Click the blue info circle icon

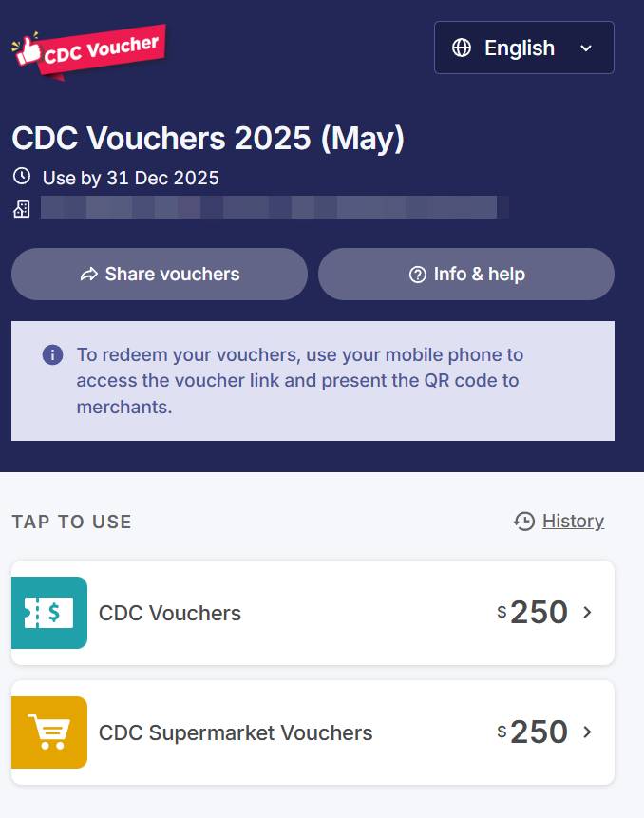click(53, 355)
